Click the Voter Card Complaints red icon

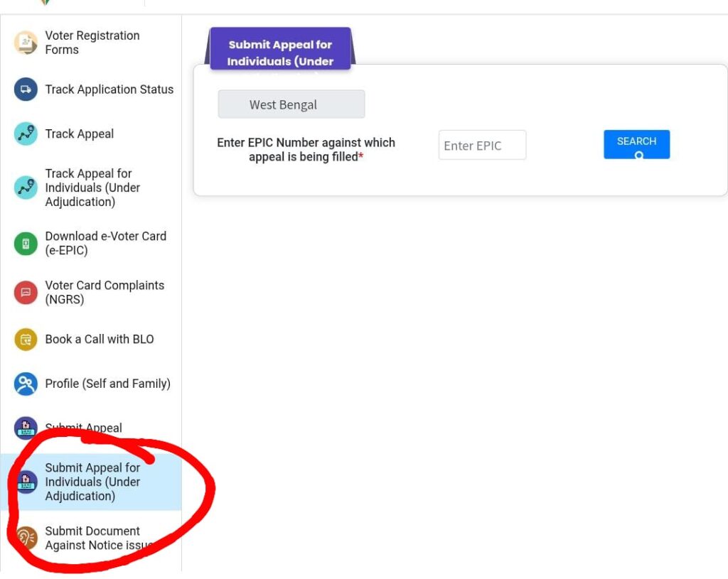click(26, 292)
